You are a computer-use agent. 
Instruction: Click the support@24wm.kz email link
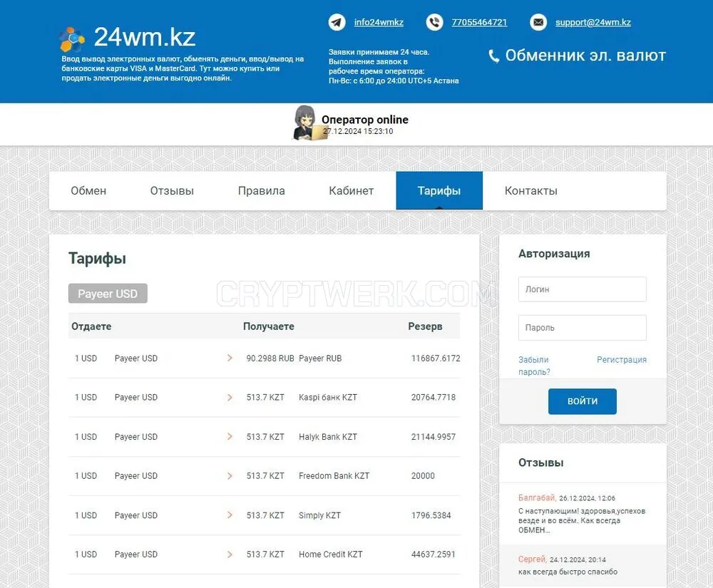click(593, 22)
